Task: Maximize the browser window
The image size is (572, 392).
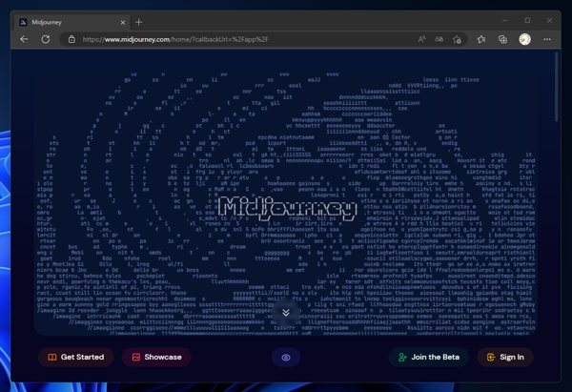Action: coord(527,20)
